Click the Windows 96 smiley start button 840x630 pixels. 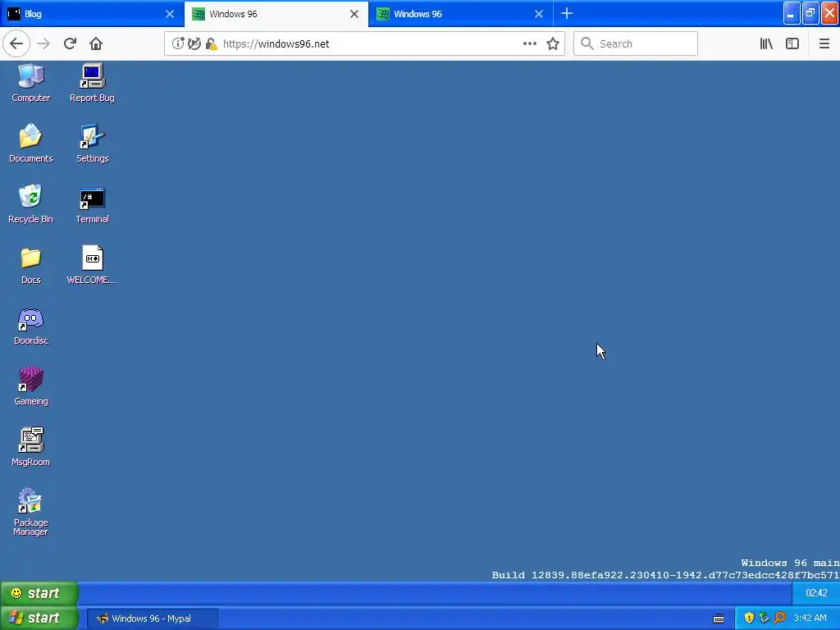[39, 593]
